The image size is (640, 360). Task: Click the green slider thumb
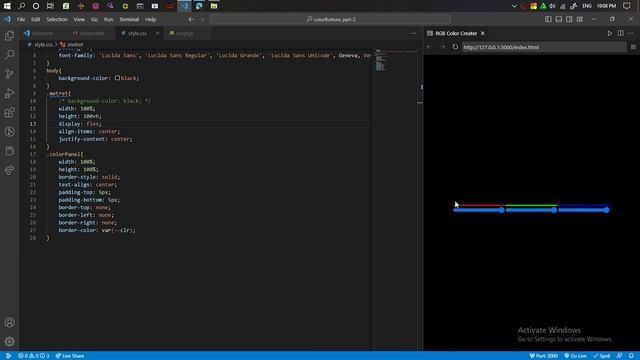pos(554,210)
